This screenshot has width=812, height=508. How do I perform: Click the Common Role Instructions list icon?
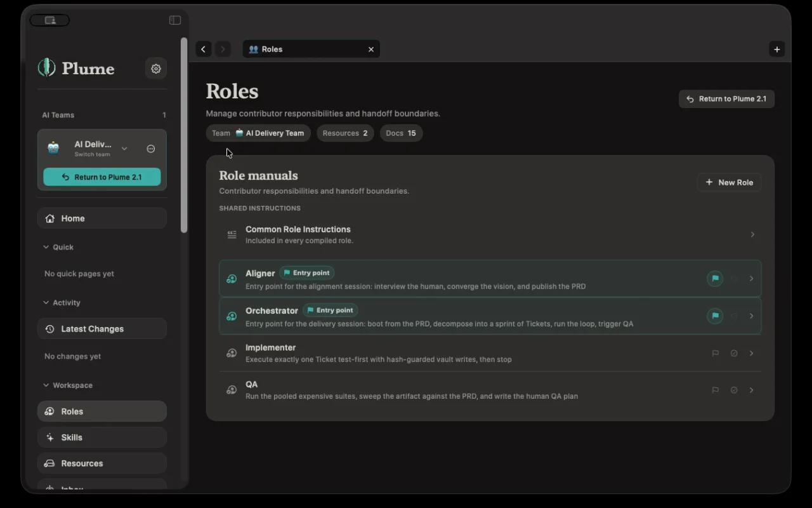pos(232,235)
